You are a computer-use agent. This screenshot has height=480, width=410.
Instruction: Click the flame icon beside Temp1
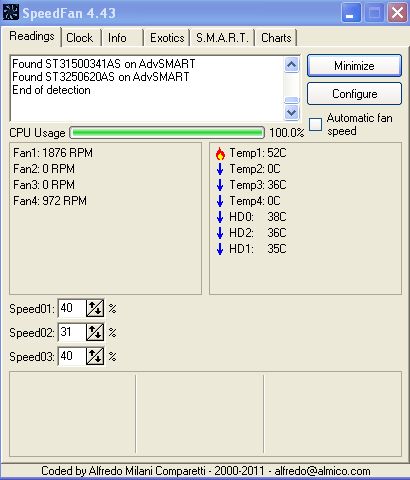[x=220, y=154]
